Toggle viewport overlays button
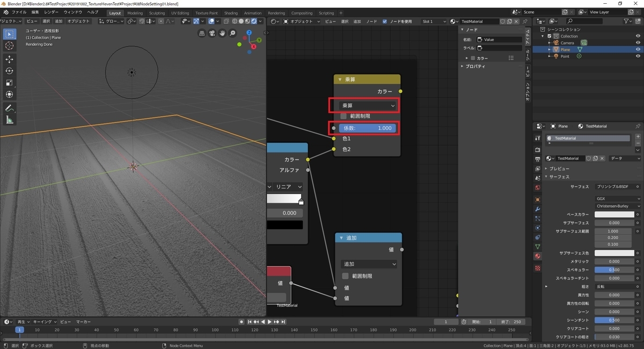The height and width of the screenshot is (349, 644). pyautogui.click(x=211, y=21)
